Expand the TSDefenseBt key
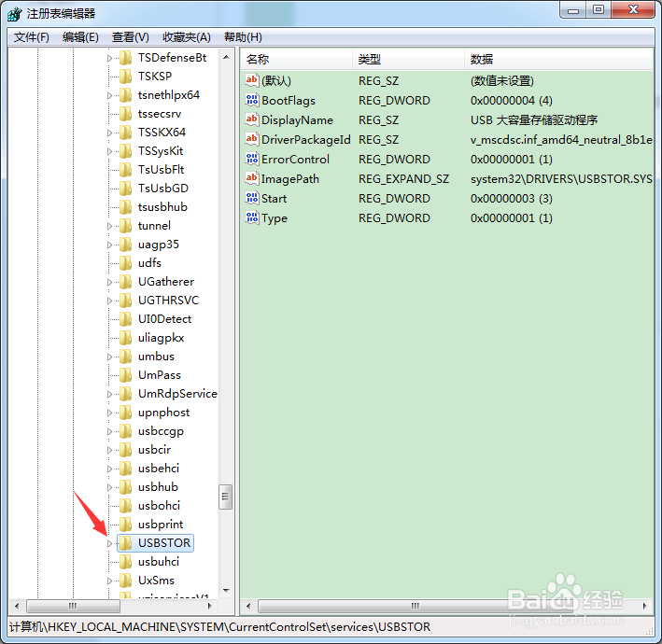The height and width of the screenshot is (644, 662). (x=109, y=58)
